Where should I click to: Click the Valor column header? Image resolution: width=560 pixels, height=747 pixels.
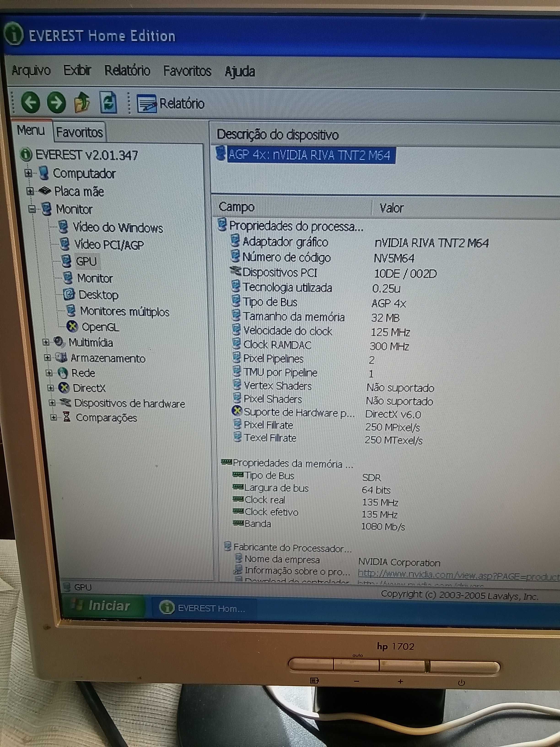(x=392, y=208)
